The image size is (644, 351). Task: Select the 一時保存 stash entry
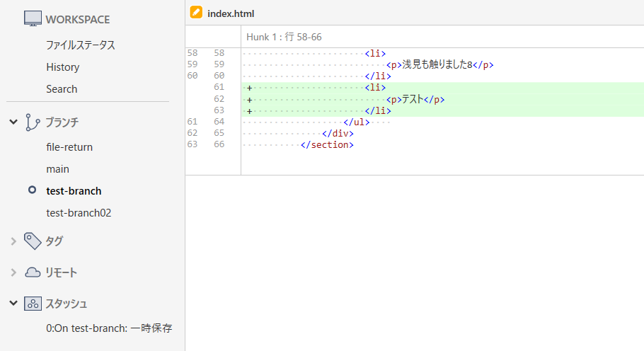[109, 328]
